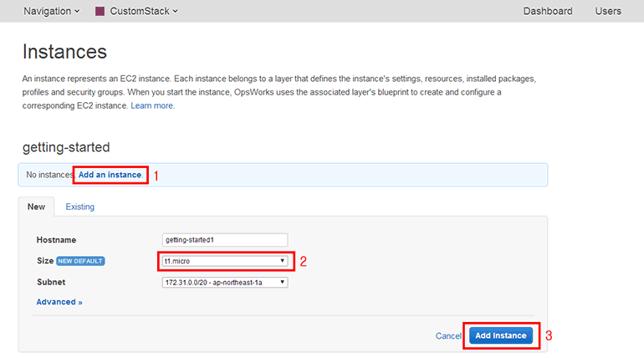Screen dimensions: 644x358
Task: Click the purple CustomStack color square
Action: coord(100,12)
